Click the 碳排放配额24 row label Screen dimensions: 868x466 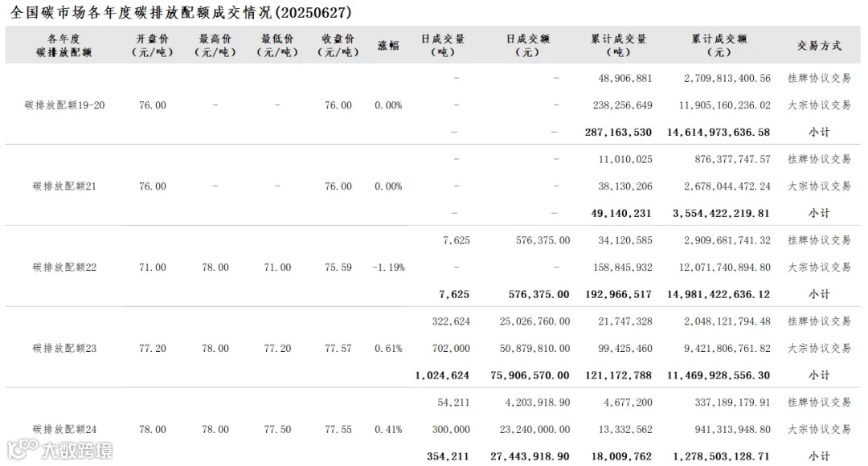64,430
